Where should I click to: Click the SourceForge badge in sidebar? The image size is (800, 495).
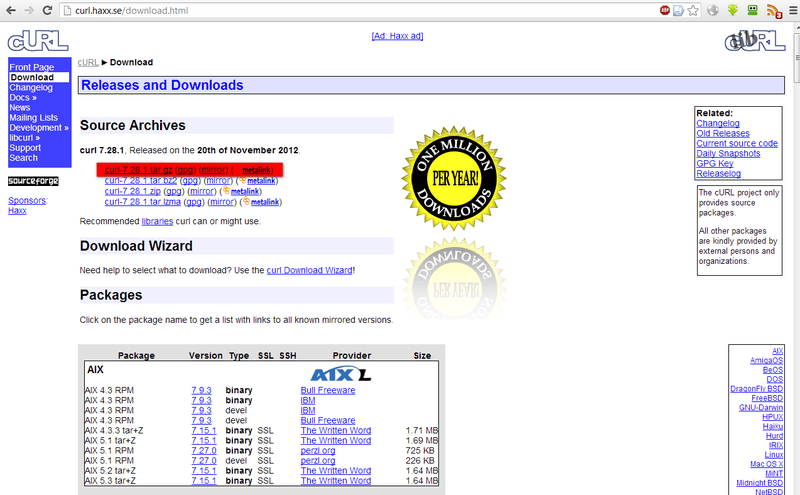[33, 181]
